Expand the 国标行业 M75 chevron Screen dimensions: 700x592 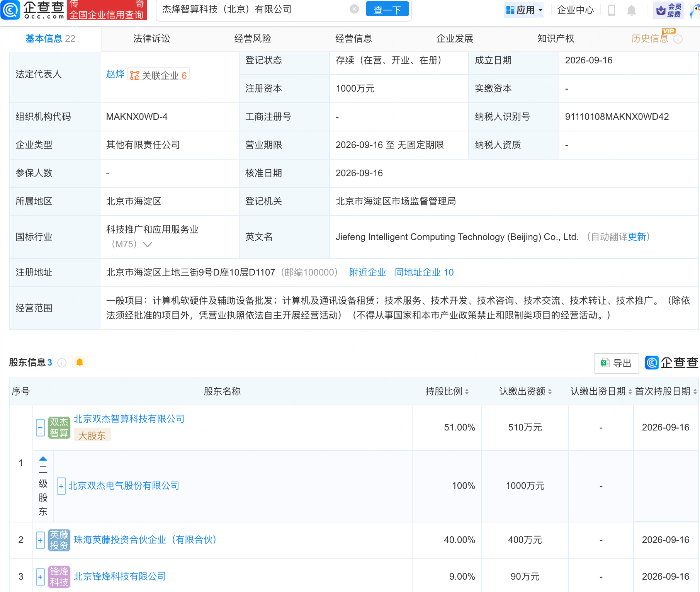[x=148, y=244]
